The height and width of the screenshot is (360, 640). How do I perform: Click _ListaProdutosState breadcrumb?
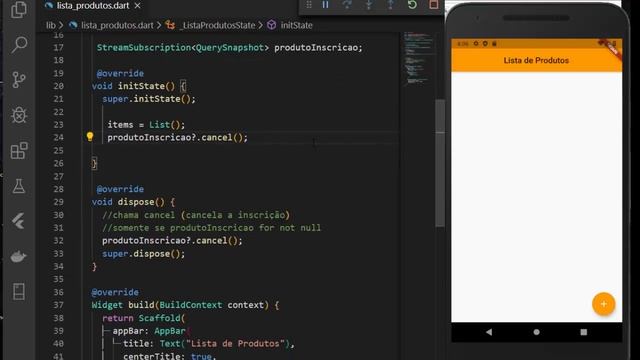tap(218, 25)
